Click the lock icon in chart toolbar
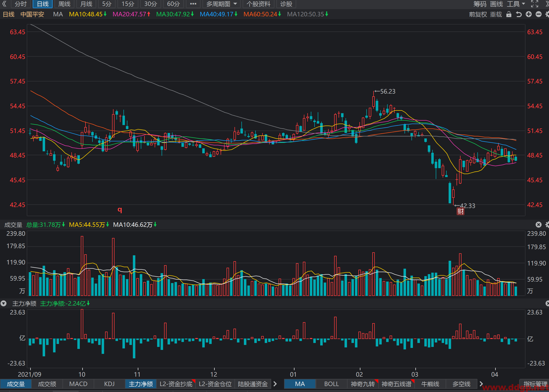The height and width of the screenshot is (392, 549). point(509,14)
